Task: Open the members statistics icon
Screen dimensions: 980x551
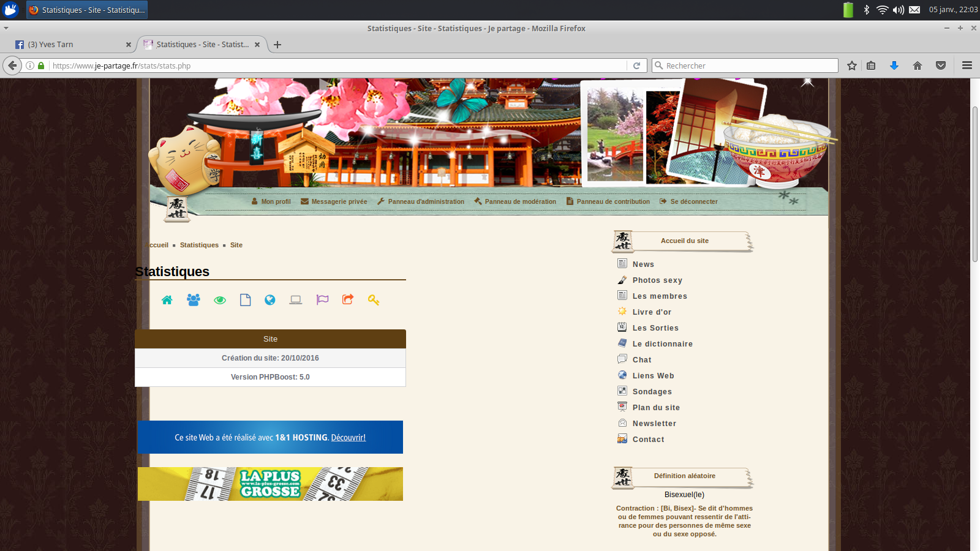Action: click(194, 300)
